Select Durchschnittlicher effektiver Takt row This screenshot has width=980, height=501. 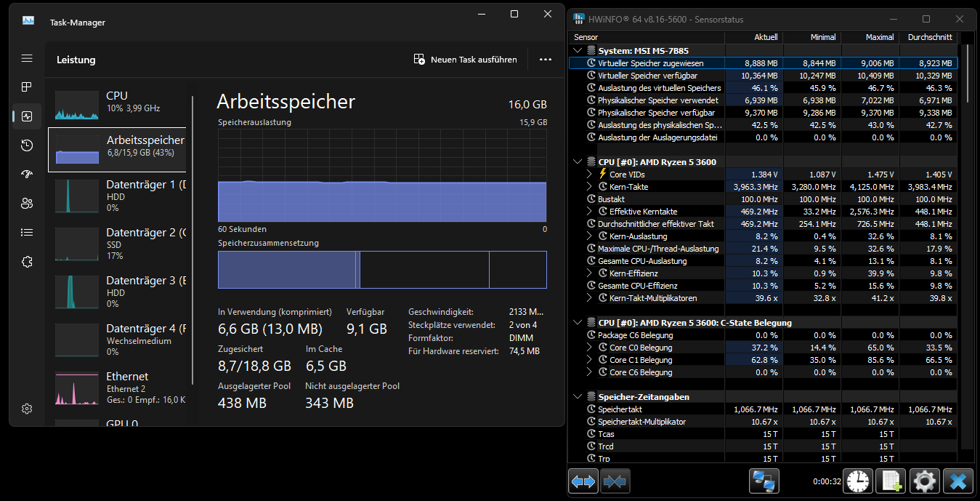pyautogui.click(x=763, y=224)
